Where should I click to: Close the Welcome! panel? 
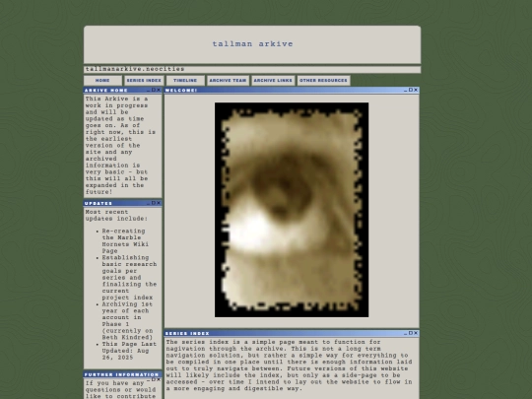pos(416,90)
